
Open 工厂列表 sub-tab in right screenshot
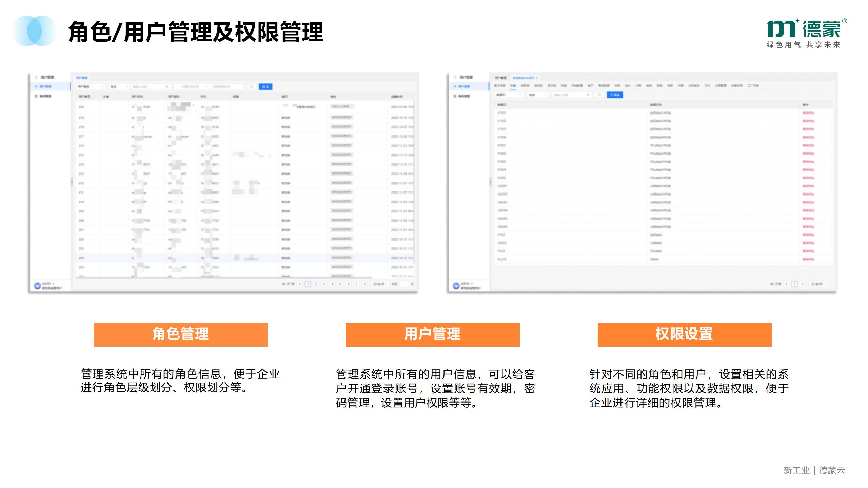point(753,86)
